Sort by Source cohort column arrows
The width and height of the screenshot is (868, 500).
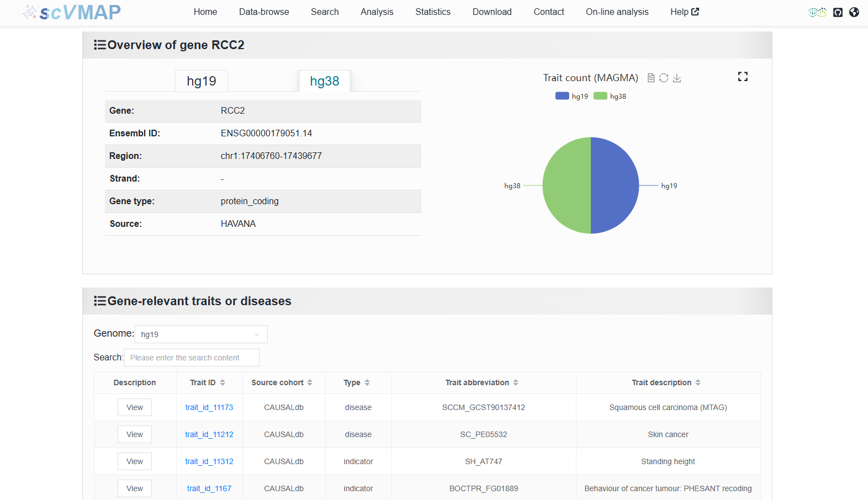click(x=310, y=382)
